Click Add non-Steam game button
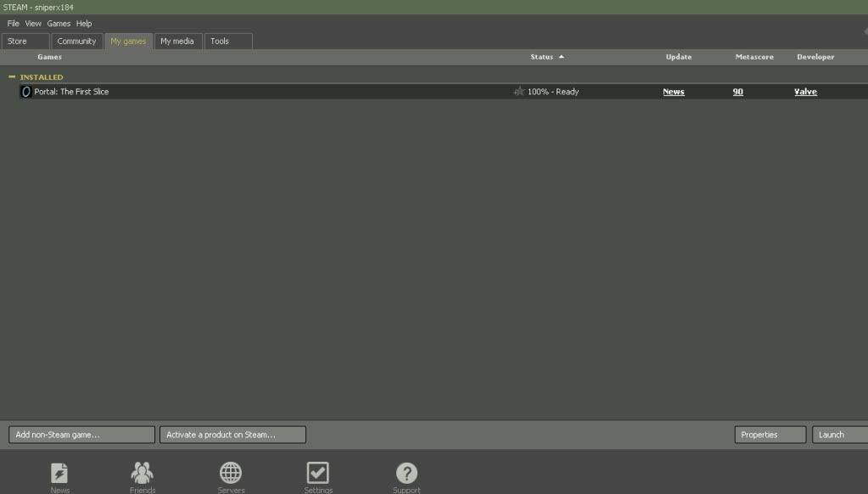 [x=82, y=435]
